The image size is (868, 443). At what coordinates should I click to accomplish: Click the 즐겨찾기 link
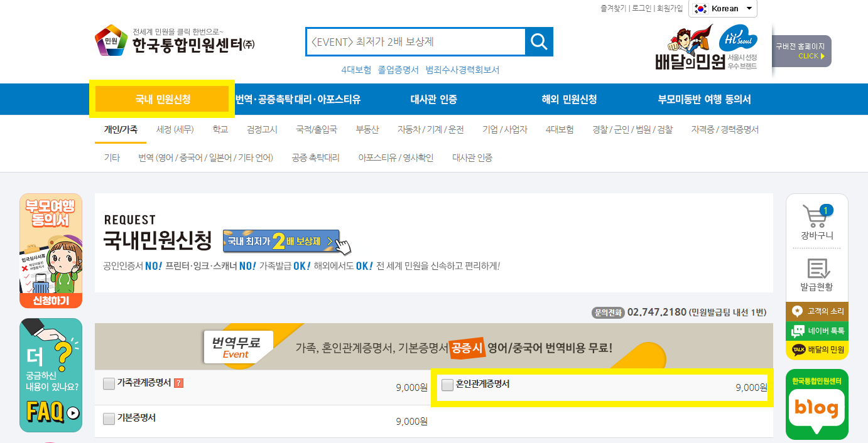click(x=613, y=8)
